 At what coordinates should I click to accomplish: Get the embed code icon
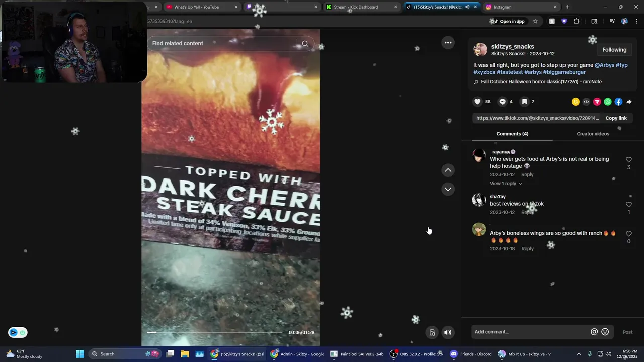(586, 102)
